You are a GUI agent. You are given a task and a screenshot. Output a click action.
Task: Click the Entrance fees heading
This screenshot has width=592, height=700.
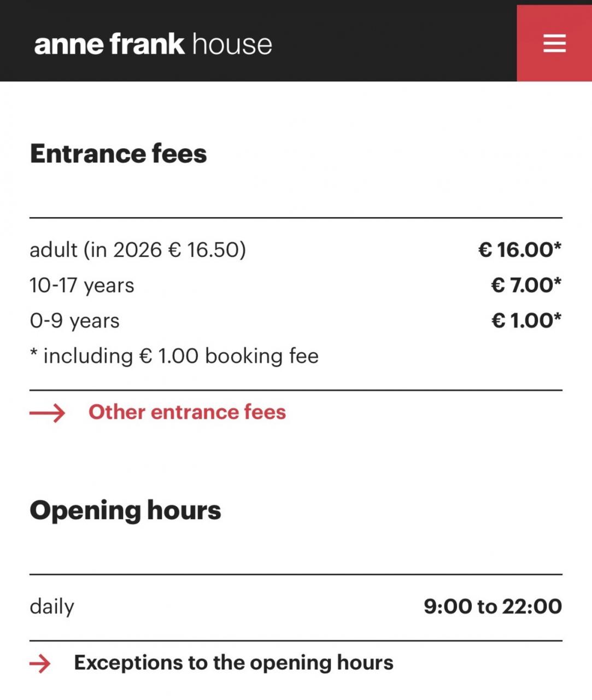tap(119, 154)
